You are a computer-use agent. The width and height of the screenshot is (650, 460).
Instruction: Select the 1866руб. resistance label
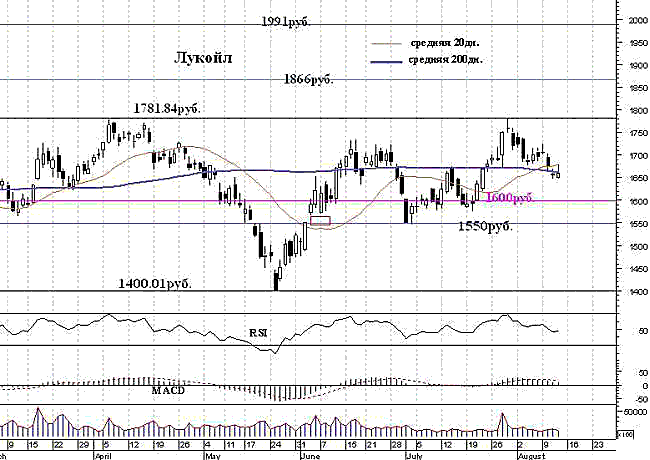[308, 79]
